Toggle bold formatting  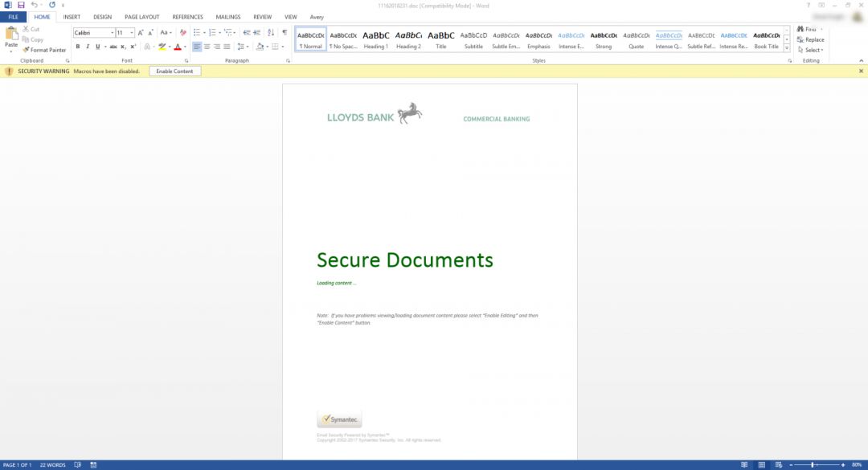[77, 47]
